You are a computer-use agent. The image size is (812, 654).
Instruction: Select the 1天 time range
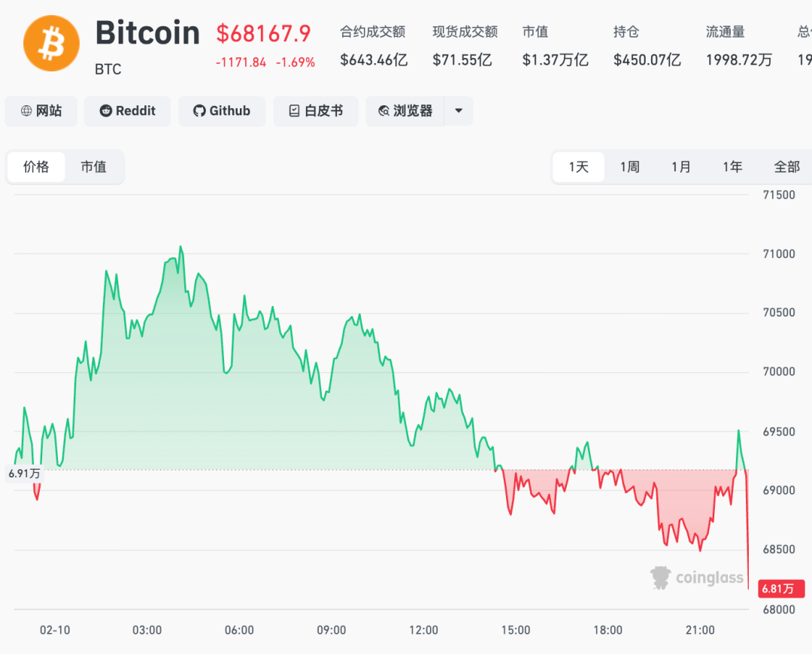click(x=578, y=167)
